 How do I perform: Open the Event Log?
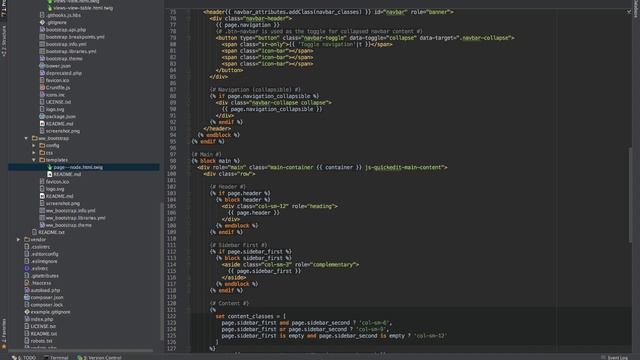[x=614, y=358]
